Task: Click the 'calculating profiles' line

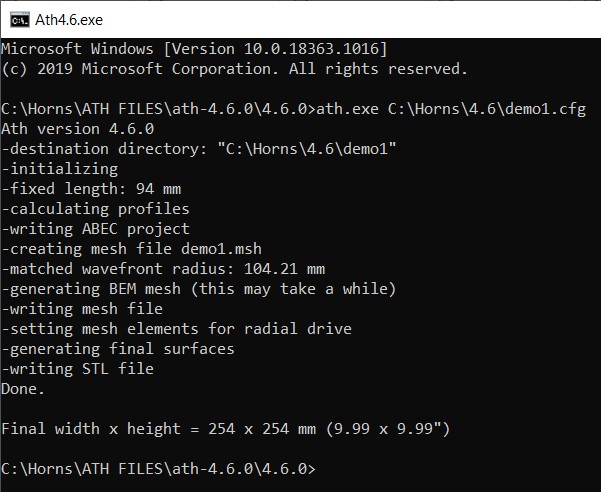Action: tap(96, 209)
